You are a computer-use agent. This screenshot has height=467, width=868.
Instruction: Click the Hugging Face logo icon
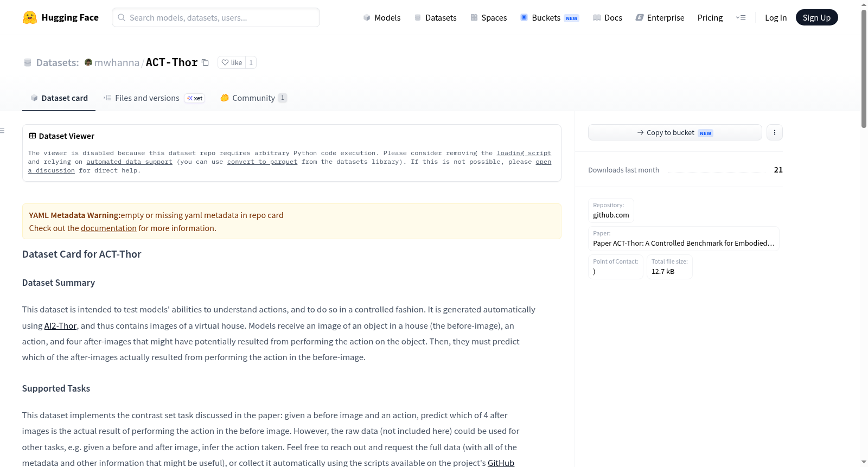click(29, 17)
